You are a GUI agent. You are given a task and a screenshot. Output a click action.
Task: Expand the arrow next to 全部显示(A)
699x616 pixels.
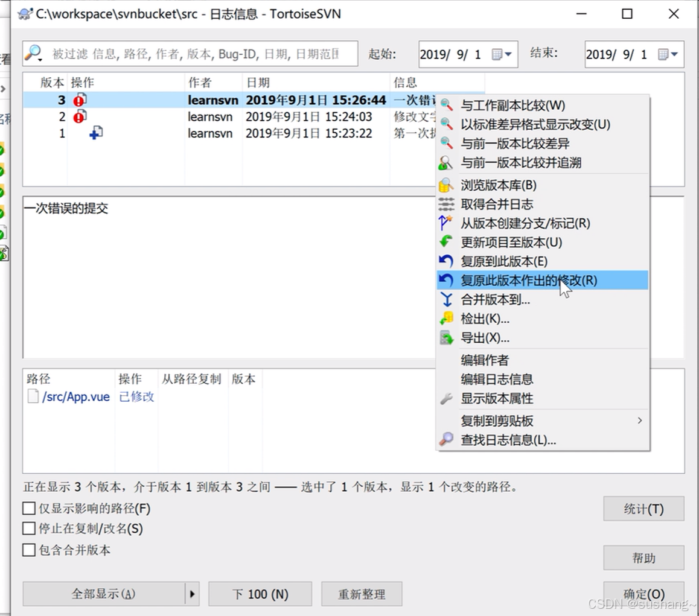pyautogui.click(x=192, y=594)
